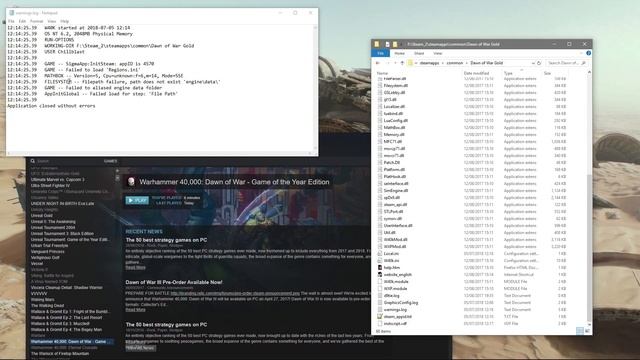Click the steamapps breadcrumb segment
Screen dimensions: 640x360
click(429, 63)
